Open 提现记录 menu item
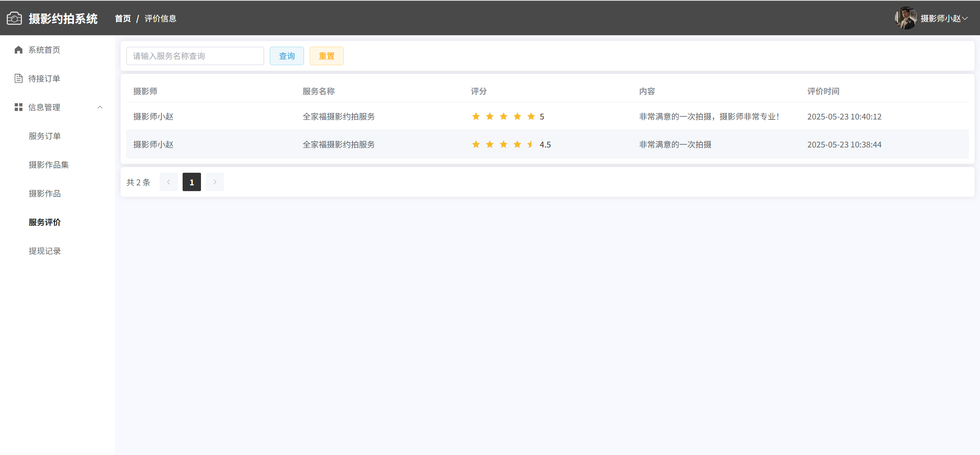The height and width of the screenshot is (455, 980). 45,251
